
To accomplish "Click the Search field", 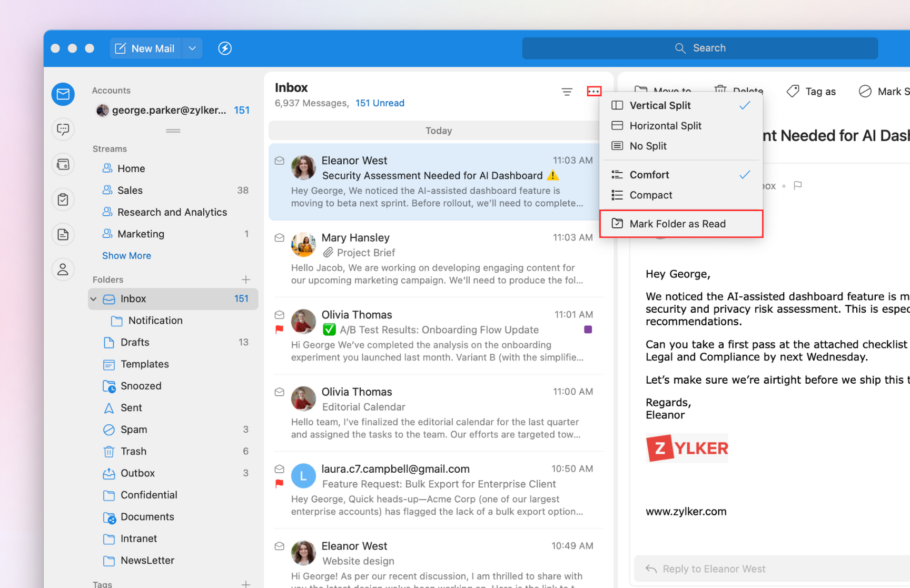I will [700, 48].
